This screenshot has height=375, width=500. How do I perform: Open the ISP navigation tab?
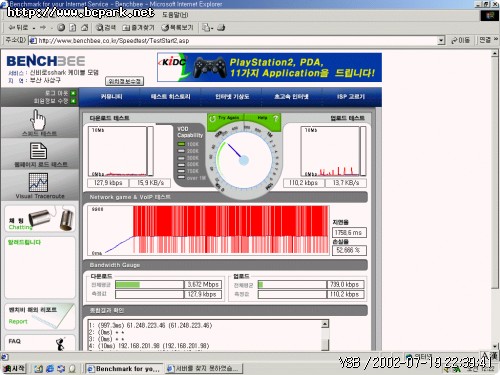[x=351, y=97]
